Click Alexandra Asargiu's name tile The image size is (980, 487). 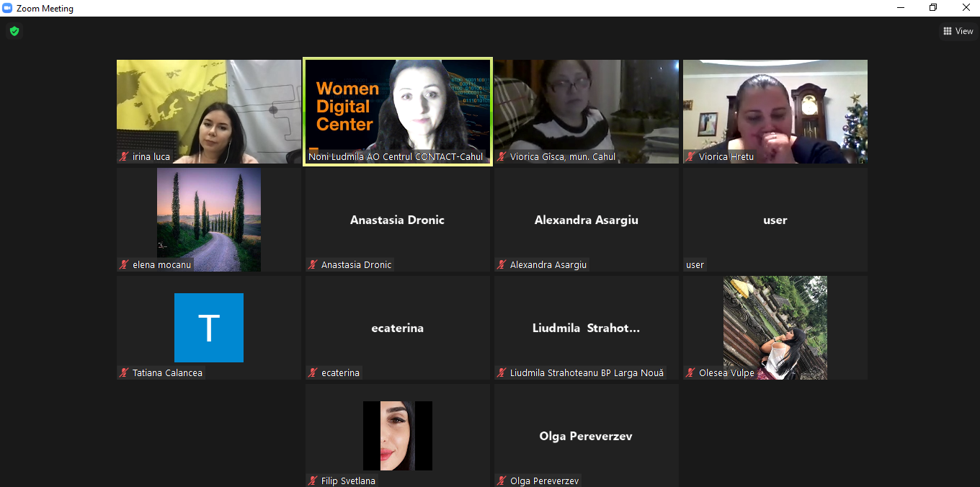tap(587, 220)
